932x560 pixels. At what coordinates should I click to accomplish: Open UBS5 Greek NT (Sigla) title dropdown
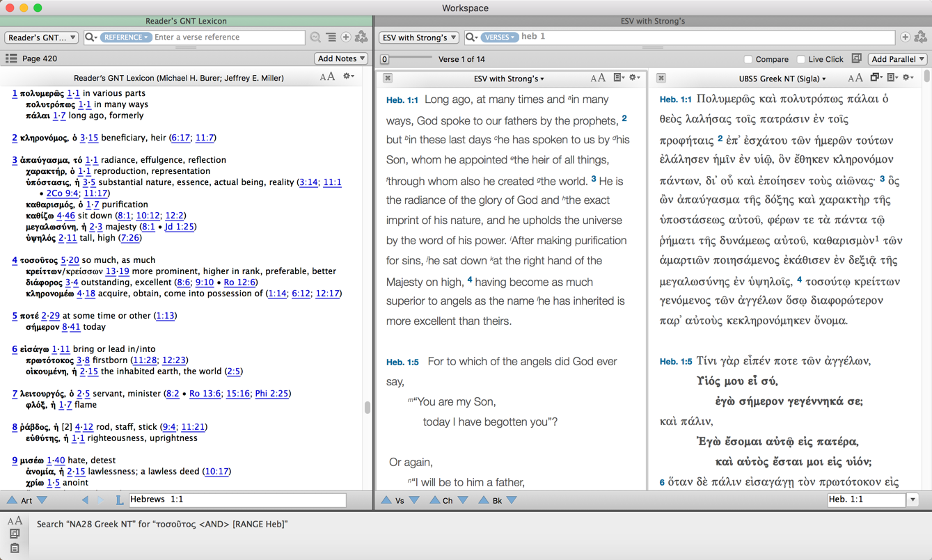[782, 79]
